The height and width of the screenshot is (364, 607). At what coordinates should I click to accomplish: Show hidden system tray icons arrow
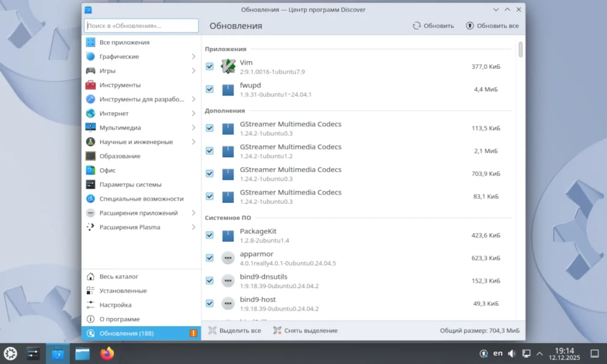[x=539, y=353]
